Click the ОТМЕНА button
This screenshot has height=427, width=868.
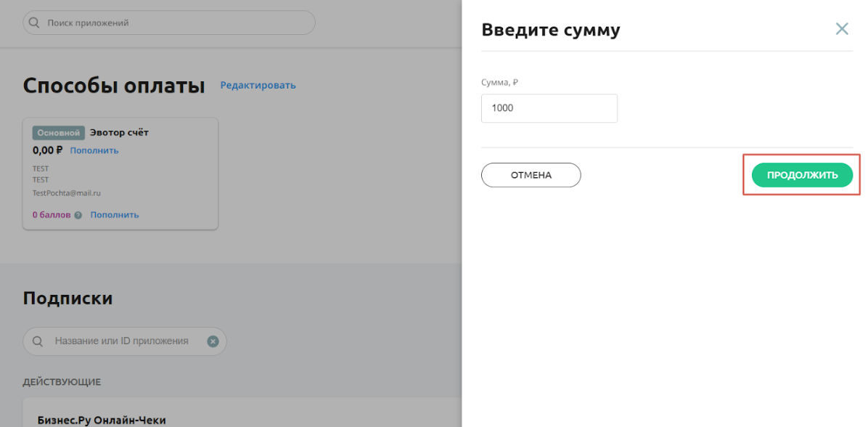point(531,175)
